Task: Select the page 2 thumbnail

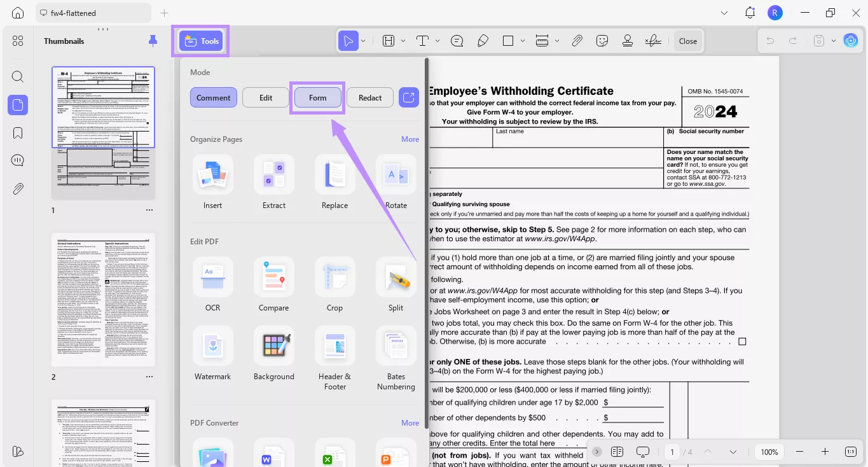Action: tap(102, 300)
